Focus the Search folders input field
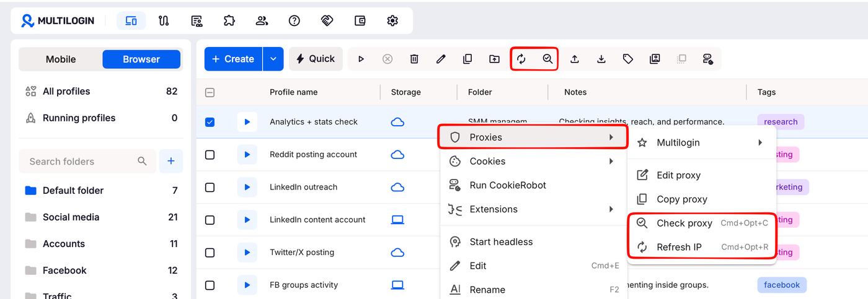Viewport: 868px width, 299px height. coord(87,161)
